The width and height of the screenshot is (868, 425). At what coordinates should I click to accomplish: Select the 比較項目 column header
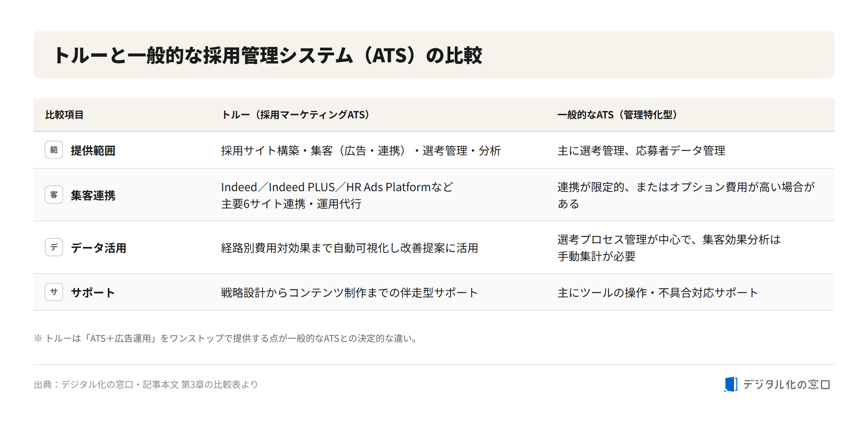64,115
